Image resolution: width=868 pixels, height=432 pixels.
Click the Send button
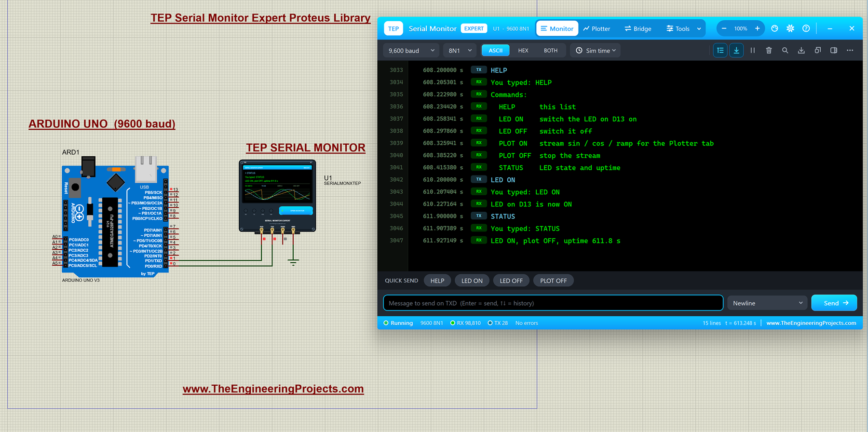tap(834, 303)
